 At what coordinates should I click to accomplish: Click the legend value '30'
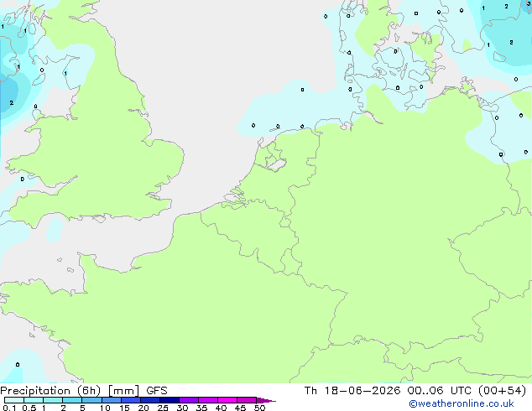[183, 408]
